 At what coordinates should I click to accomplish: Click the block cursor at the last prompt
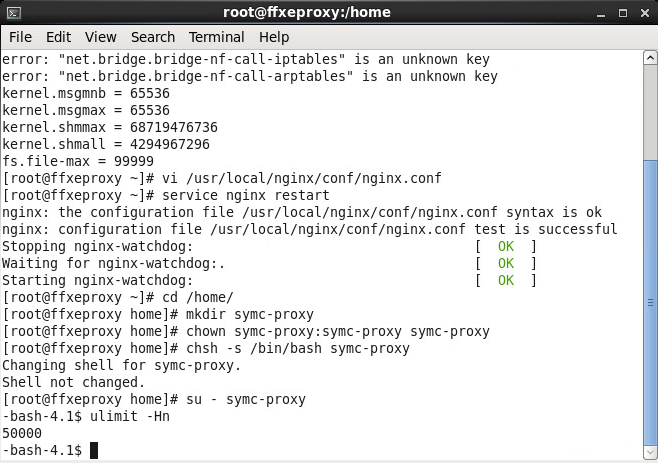click(94, 451)
